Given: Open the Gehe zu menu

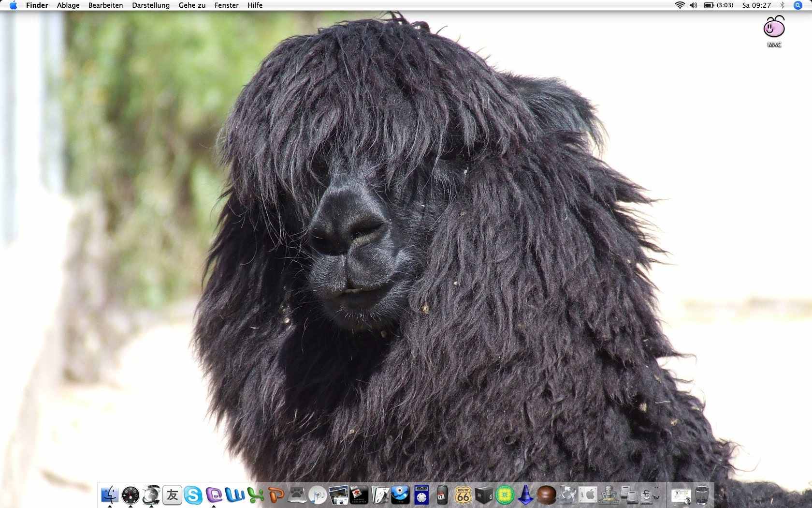Looking at the screenshot, I should click(x=192, y=5).
